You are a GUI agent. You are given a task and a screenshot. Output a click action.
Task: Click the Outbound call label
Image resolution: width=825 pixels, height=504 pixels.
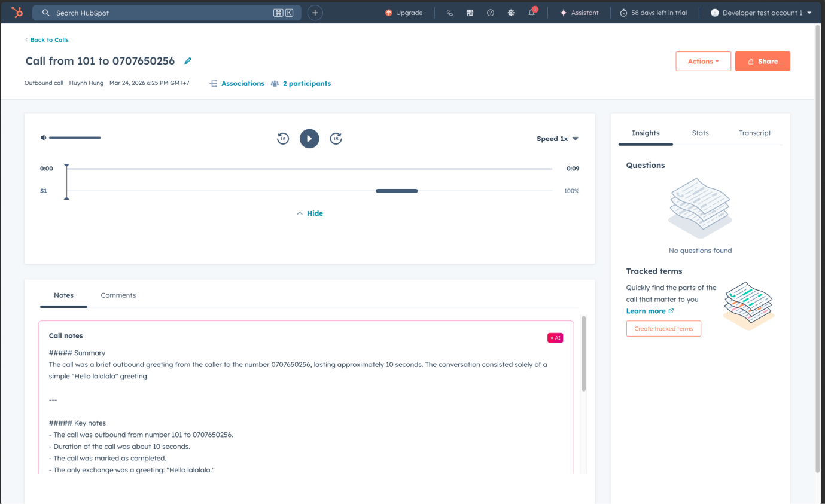(x=44, y=83)
